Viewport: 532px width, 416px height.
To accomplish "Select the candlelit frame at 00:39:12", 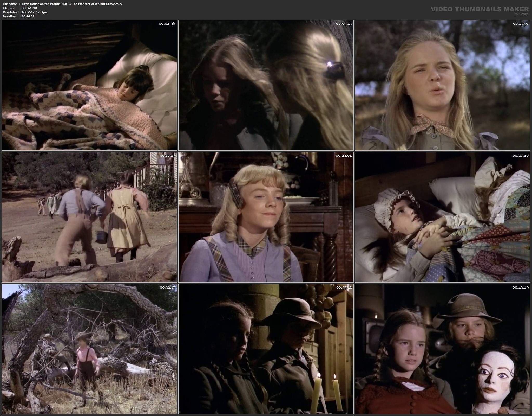I will (x=266, y=349).
